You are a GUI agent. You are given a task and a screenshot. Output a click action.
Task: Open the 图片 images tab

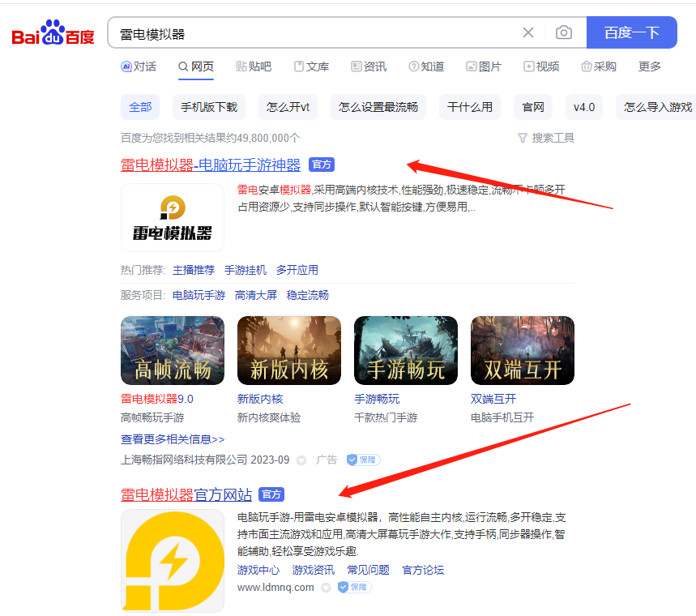point(484,66)
